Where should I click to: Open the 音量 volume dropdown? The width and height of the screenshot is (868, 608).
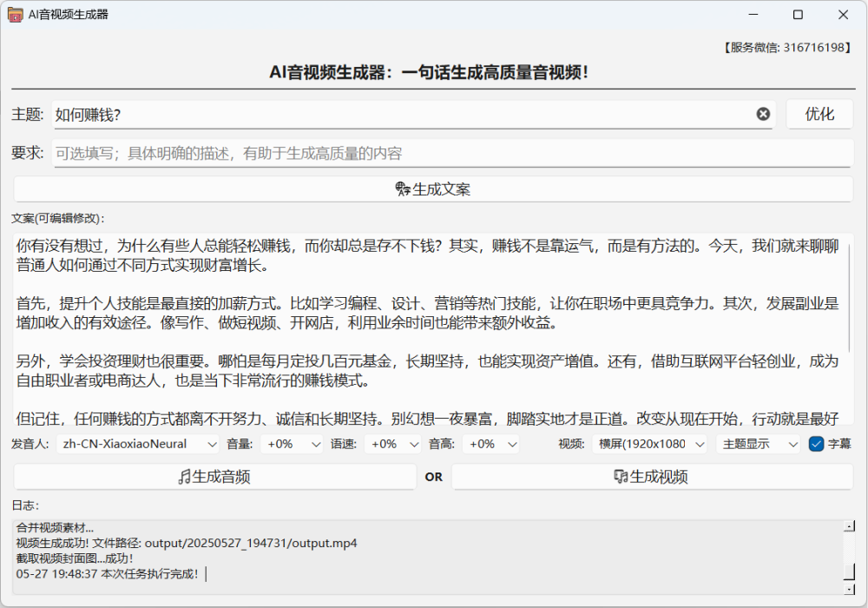293,444
